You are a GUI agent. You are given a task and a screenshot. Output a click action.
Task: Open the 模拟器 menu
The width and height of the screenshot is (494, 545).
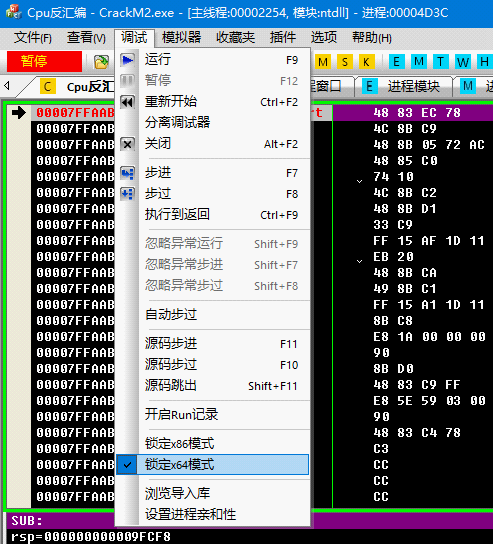181,38
